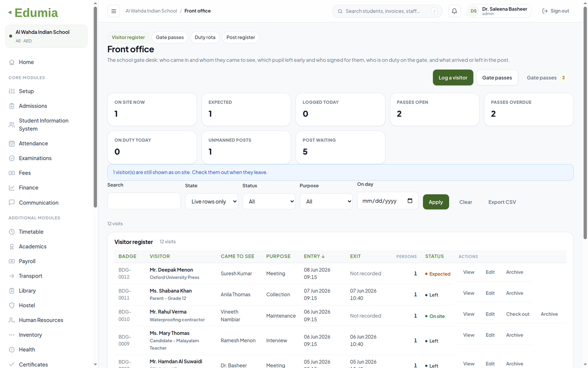Click the Fees banknote icon

point(12,173)
